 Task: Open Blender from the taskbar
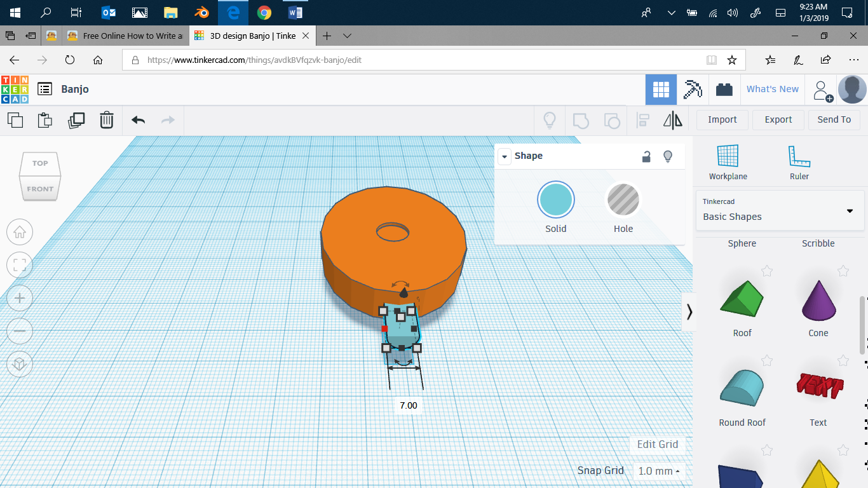pos(202,12)
